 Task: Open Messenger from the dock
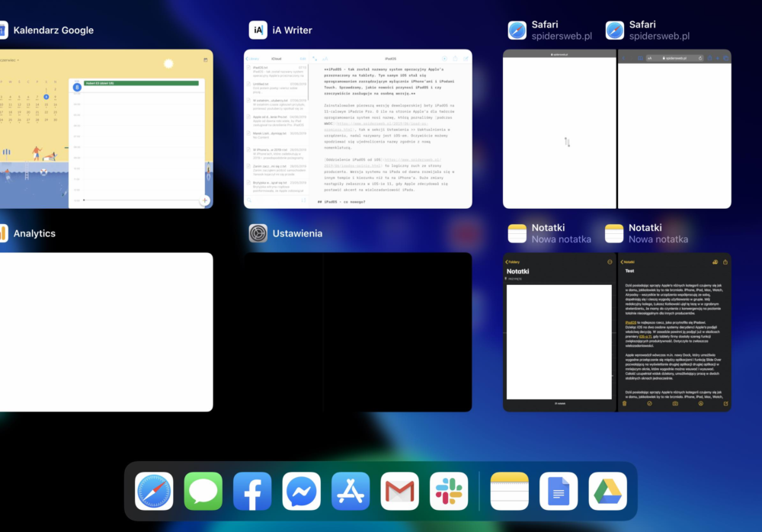pos(301,491)
